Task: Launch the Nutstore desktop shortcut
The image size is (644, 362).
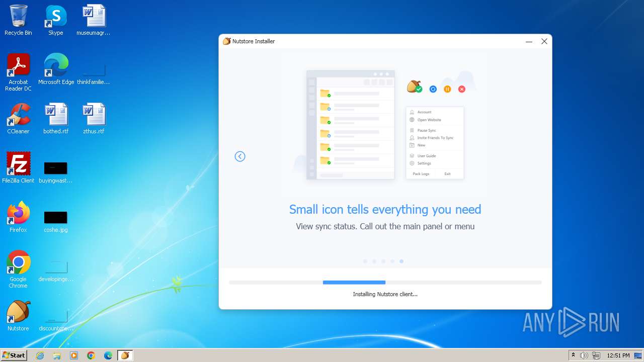Action: 18,316
